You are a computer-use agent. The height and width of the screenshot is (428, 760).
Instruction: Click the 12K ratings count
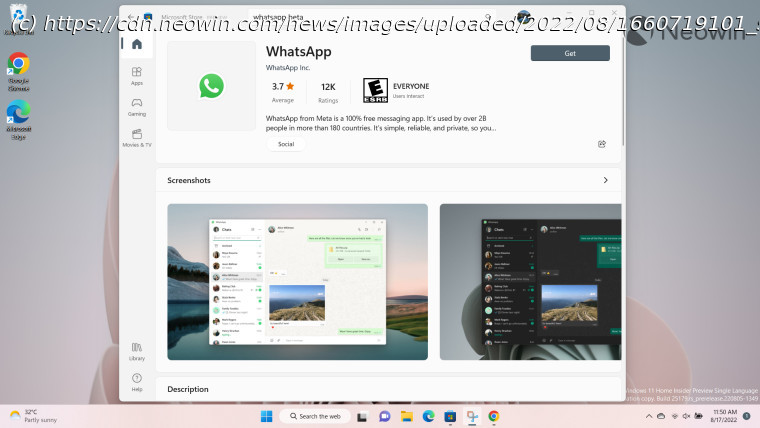328,92
